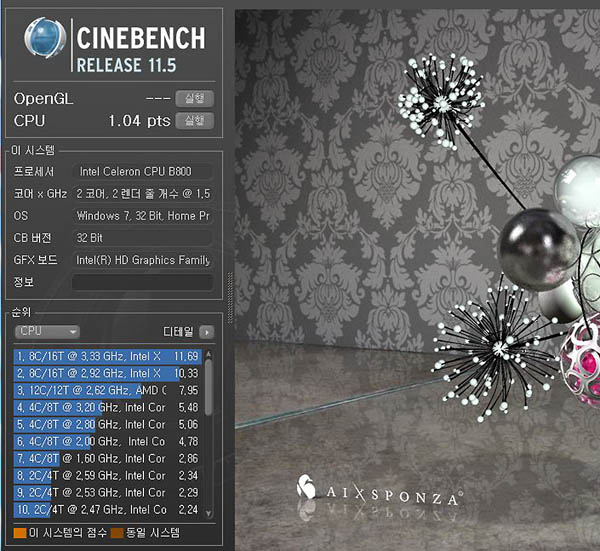Run the OpenGL benchmark test
The height and width of the screenshot is (551, 600).
[x=194, y=99]
